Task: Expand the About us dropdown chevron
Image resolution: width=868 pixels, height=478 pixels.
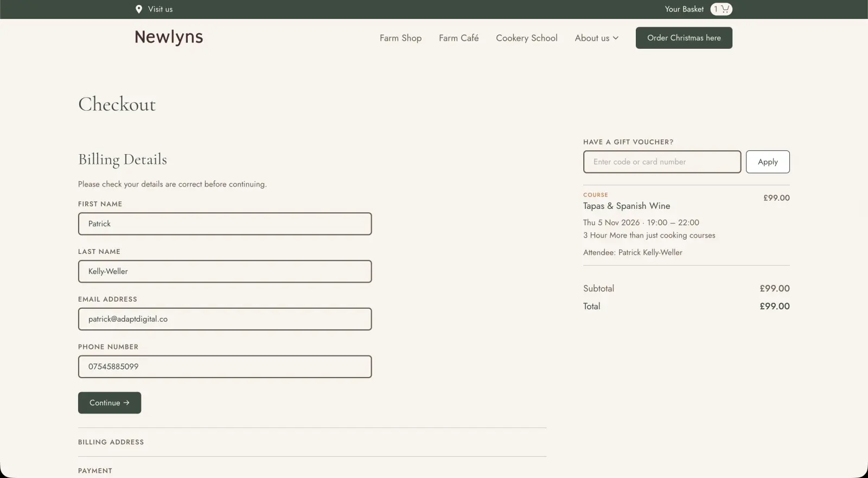Action: click(616, 38)
